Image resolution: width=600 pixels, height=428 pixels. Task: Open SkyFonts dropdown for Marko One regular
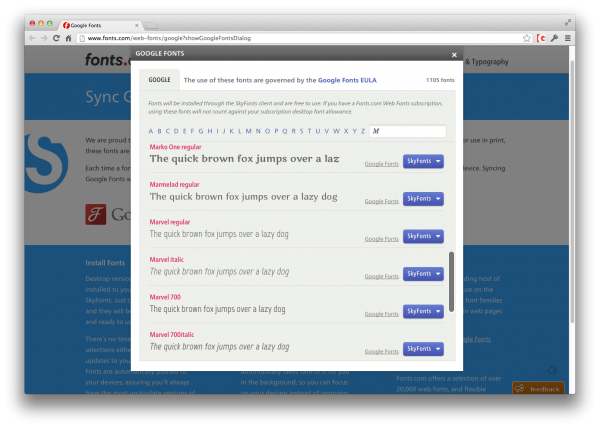[423, 161]
